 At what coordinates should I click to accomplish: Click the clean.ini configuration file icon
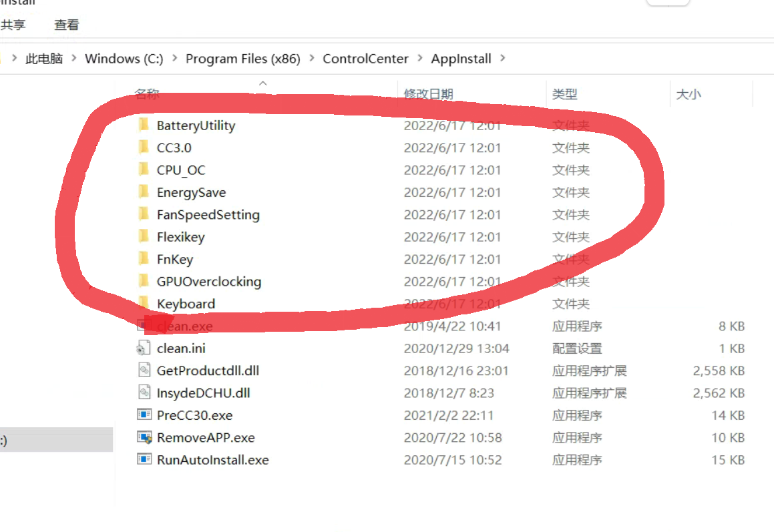[x=145, y=348]
